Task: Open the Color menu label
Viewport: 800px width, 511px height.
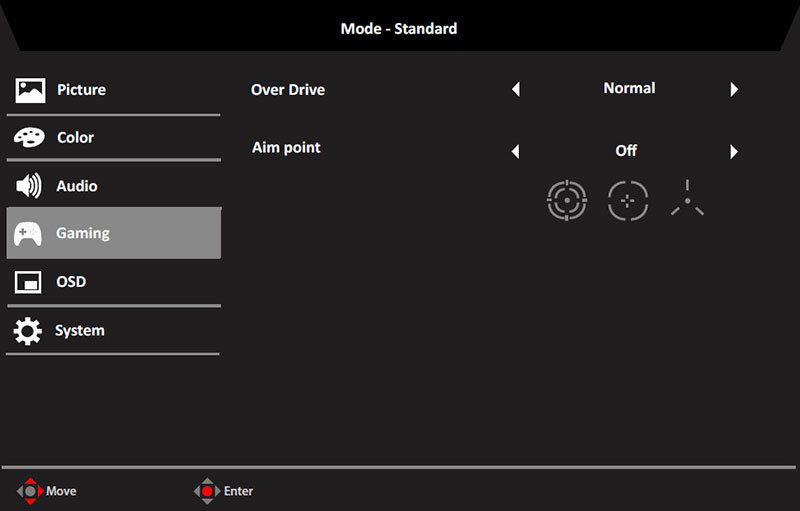Action: pos(76,138)
